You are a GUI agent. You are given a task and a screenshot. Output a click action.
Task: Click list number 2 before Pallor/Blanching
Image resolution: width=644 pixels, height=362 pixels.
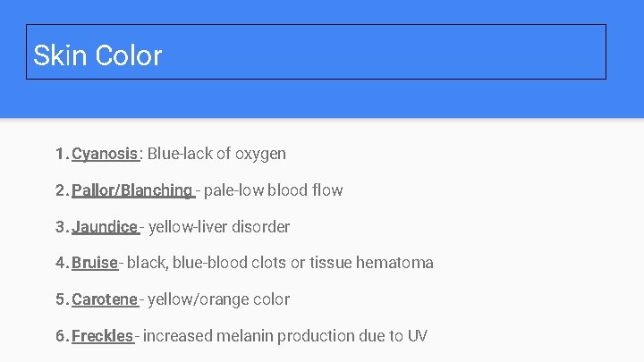(x=59, y=190)
